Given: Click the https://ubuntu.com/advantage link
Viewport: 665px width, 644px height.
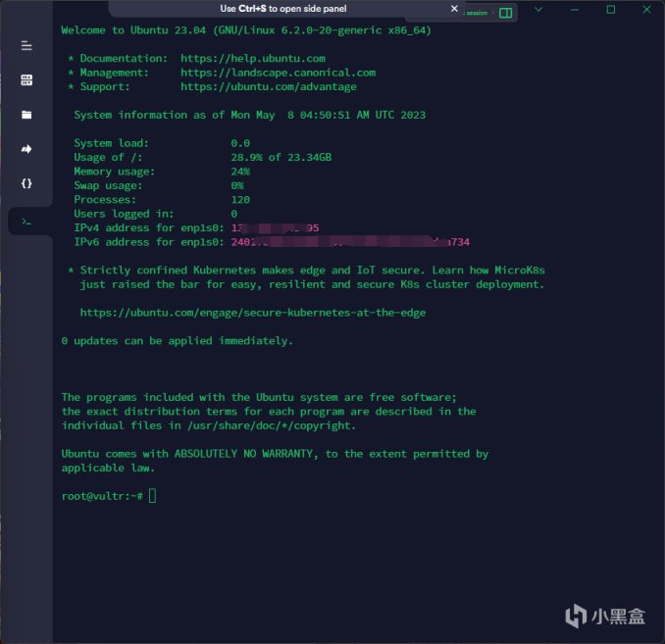Looking at the screenshot, I should [269, 87].
